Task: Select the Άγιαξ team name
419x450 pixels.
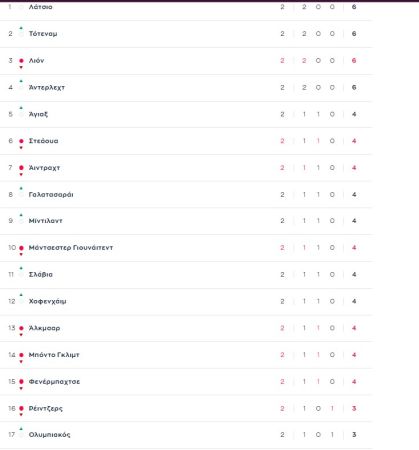Action: [38, 114]
